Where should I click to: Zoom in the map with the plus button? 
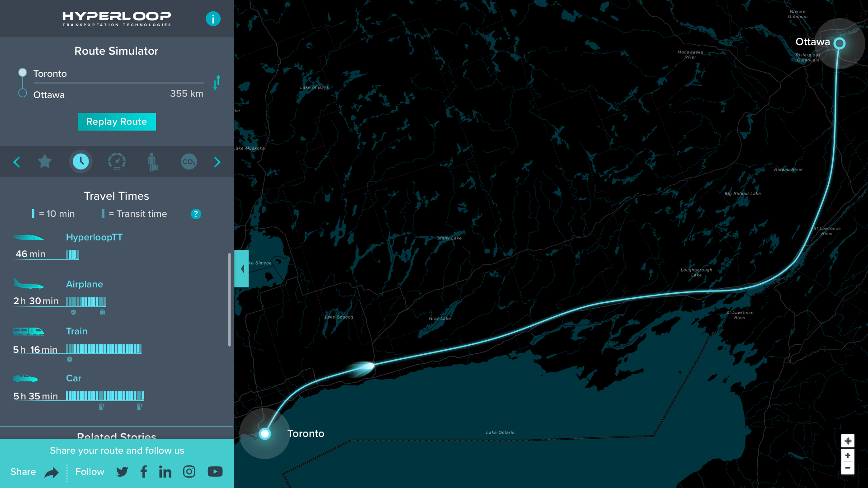848,455
